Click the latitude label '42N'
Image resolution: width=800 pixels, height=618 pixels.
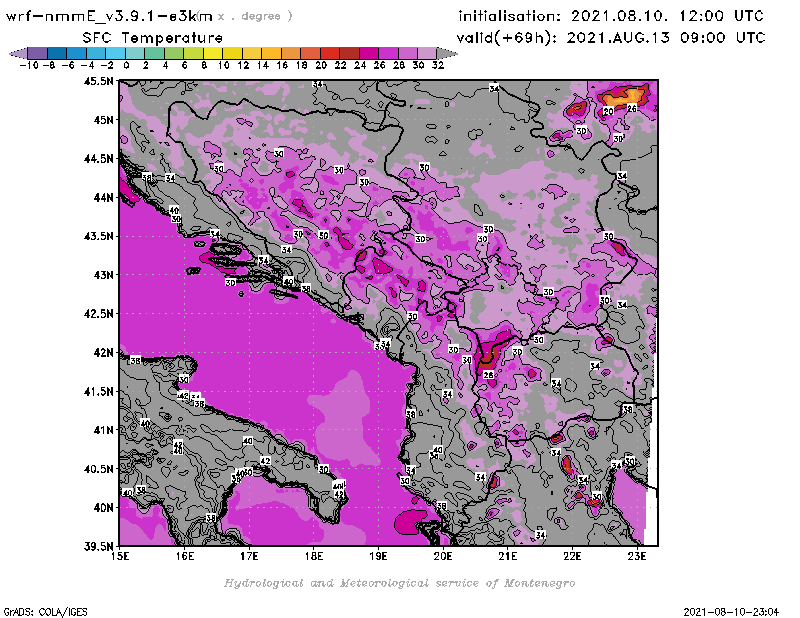104,353
